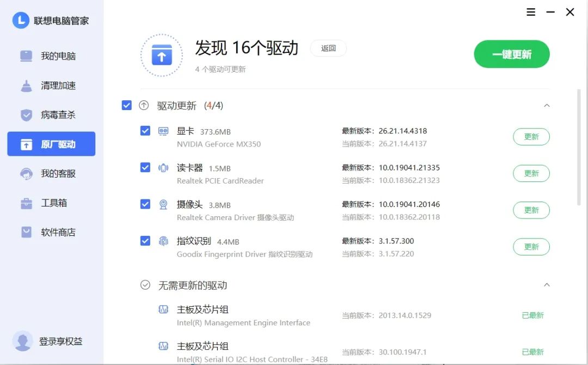Open the 我的客服 headset icon
588x365 pixels.
point(26,174)
